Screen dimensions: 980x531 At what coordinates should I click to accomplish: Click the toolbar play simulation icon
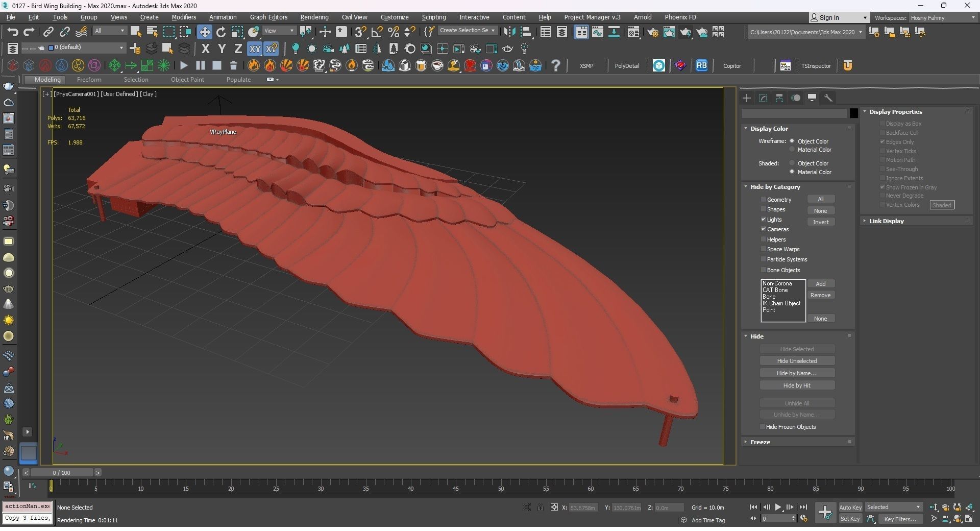tap(184, 65)
